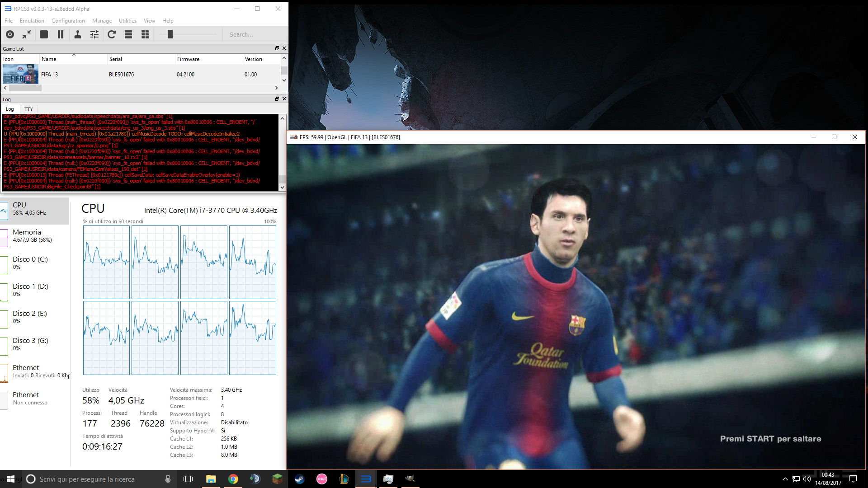Image resolution: width=868 pixels, height=488 pixels.
Task: Adjust the icon size slider handle
Action: point(170,34)
